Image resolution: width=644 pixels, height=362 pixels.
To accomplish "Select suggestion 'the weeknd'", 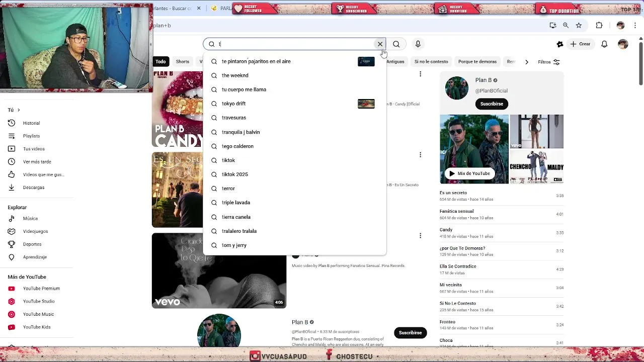I will (294, 75).
